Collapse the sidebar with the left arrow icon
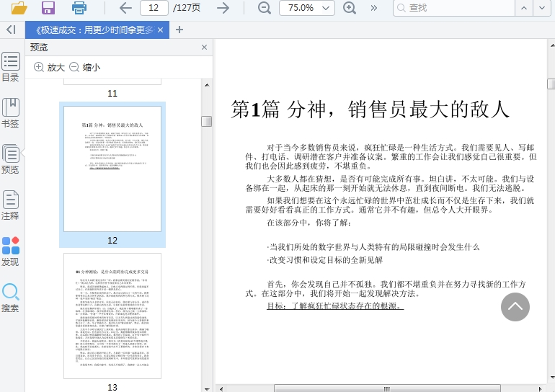 (x=11, y=30)
